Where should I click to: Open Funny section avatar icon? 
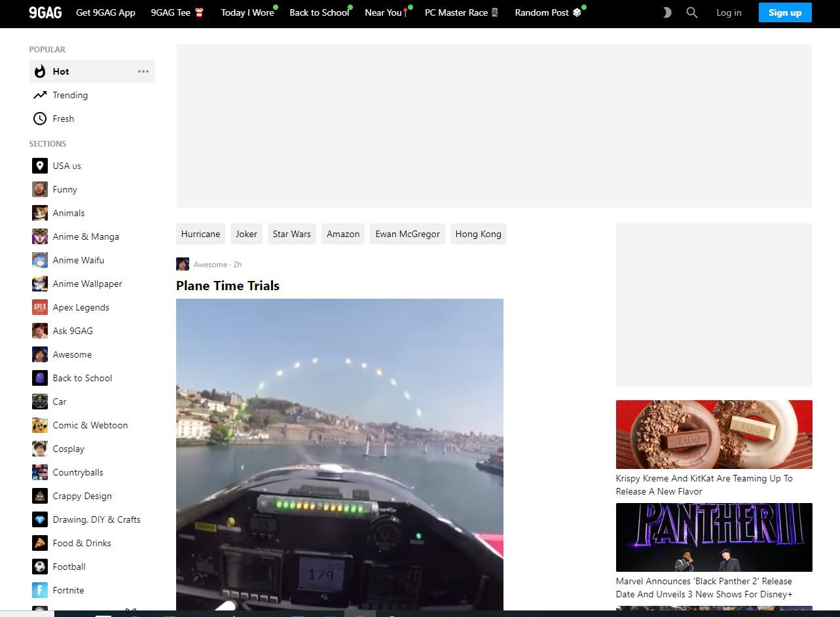40,189
